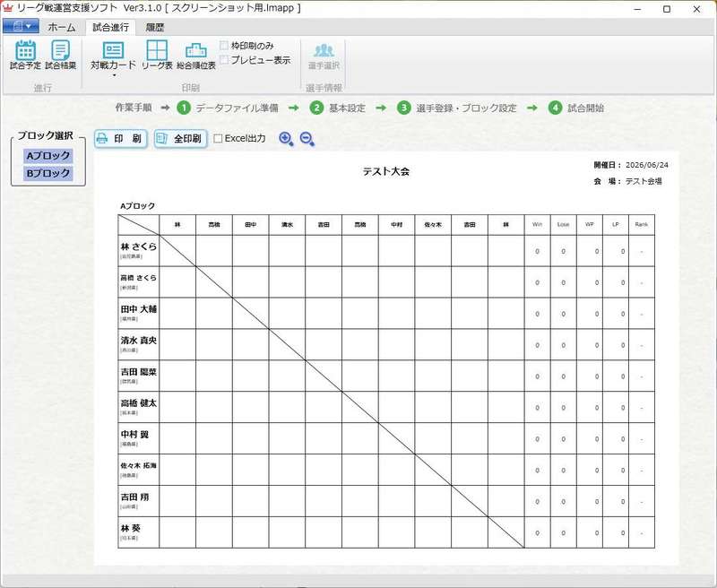Click the テスト会場 venue text
Viewport: 717px width, 588px height.
(x=644, y=181)
